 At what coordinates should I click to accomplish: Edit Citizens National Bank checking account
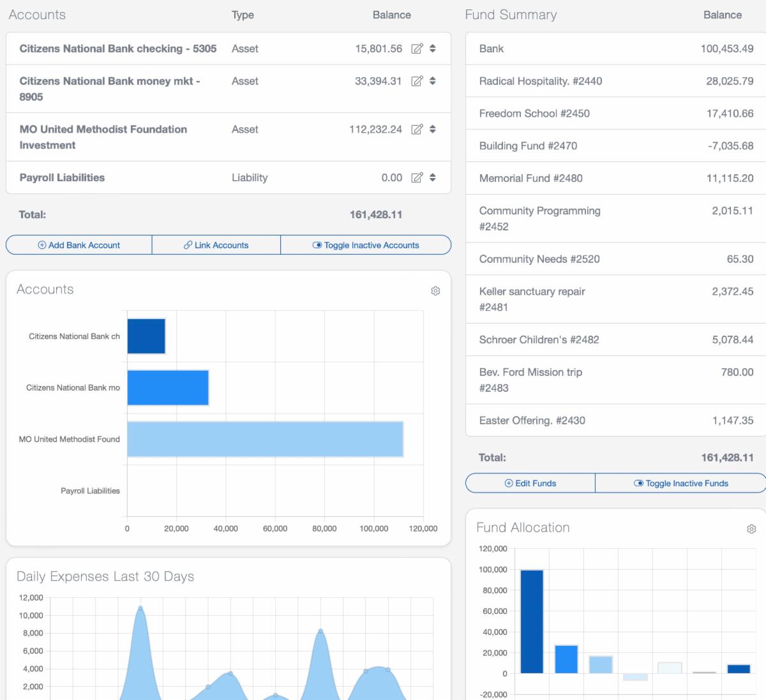click(417, 48)
